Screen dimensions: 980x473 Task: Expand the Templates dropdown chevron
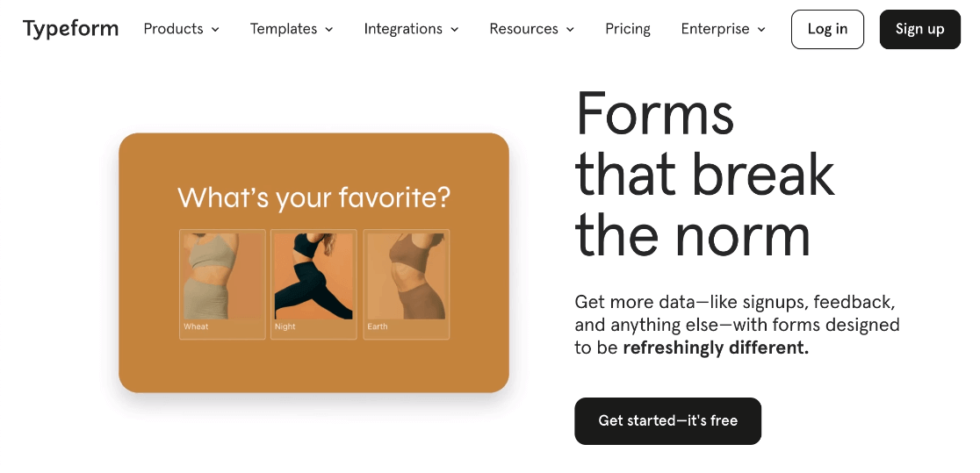329,30
